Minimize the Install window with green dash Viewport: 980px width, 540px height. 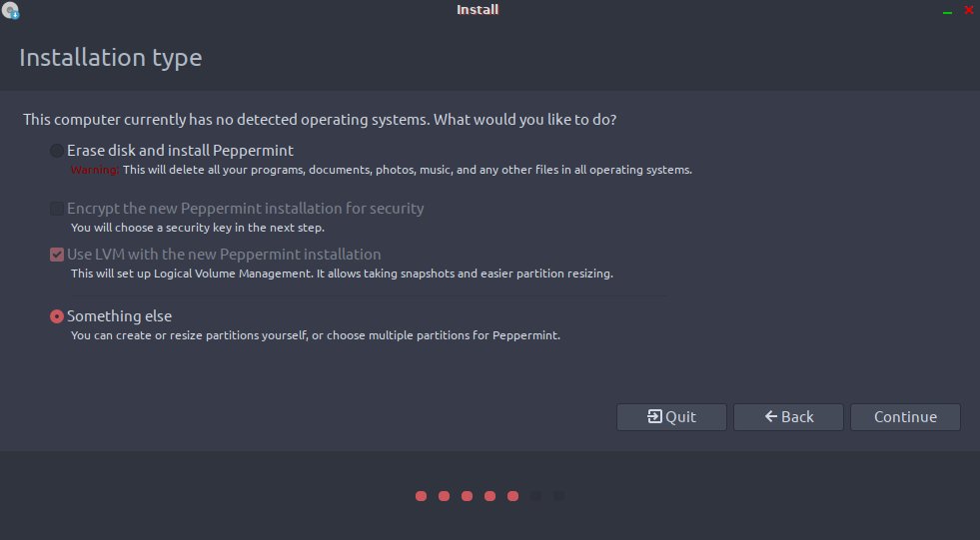coord(947,11)
